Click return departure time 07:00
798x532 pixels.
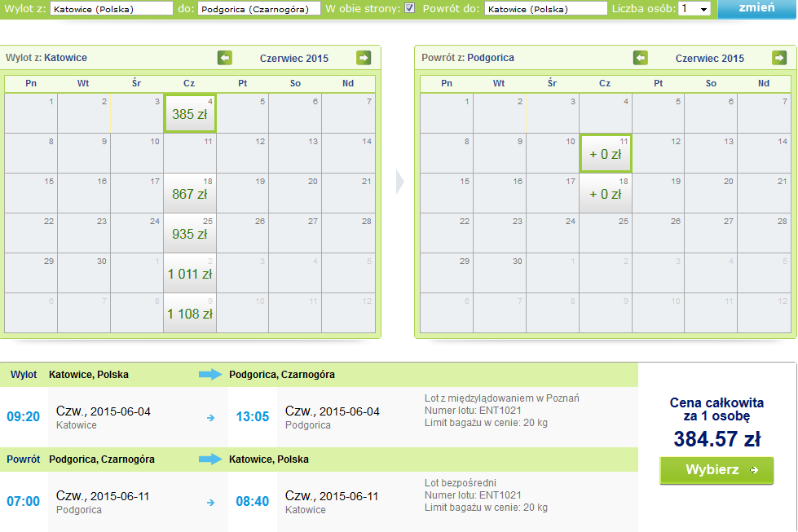(24, 502)
